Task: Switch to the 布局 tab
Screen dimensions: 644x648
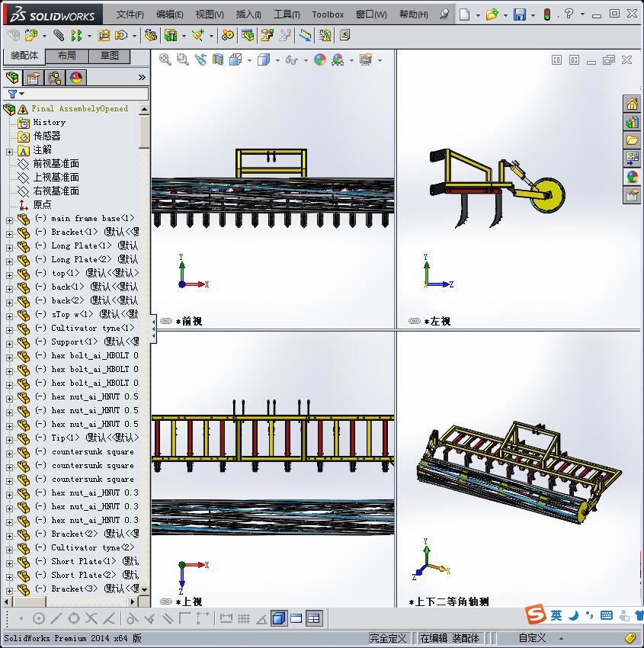Action: (x=66, y=56)
